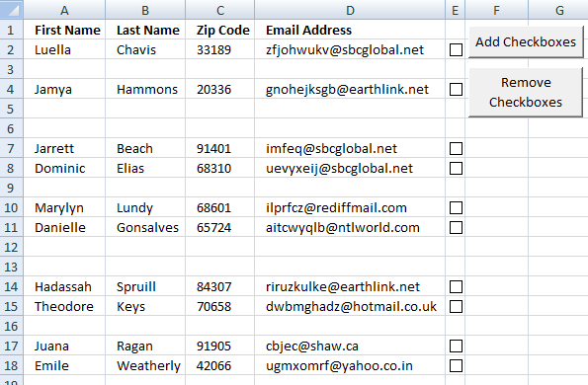Check the box next to Jamya Hammons
The image size is (588, 385).
[x=456, y=90]
